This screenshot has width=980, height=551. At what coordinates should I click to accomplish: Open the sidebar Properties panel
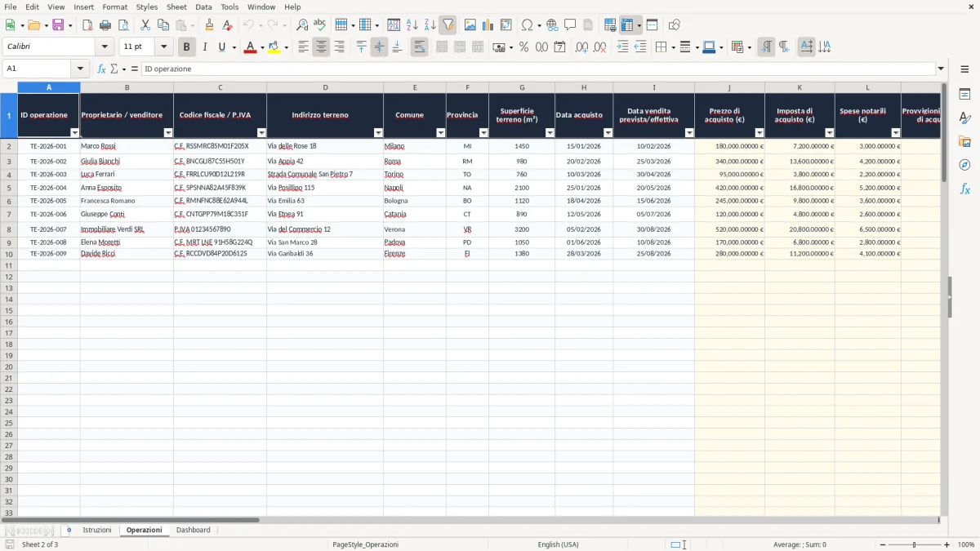(964, 95)
